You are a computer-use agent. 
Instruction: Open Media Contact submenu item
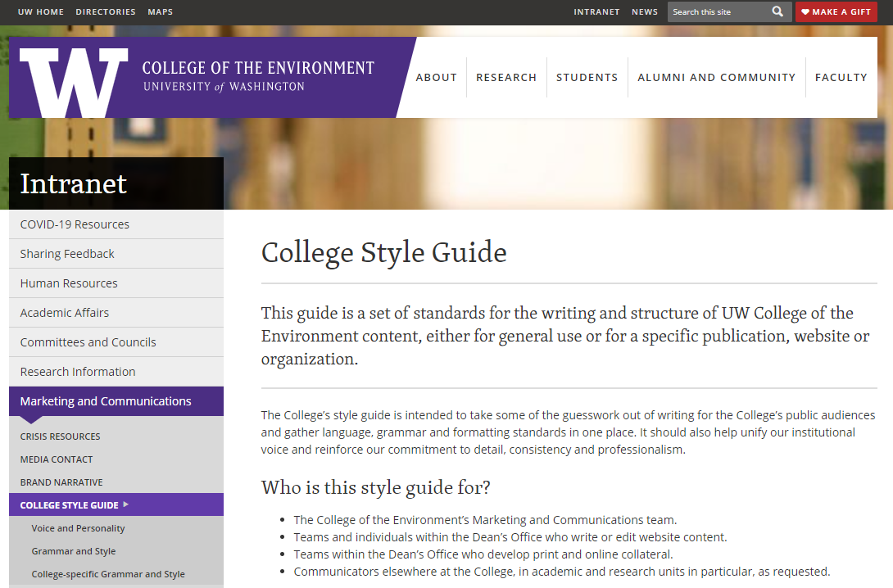[57, 459]
